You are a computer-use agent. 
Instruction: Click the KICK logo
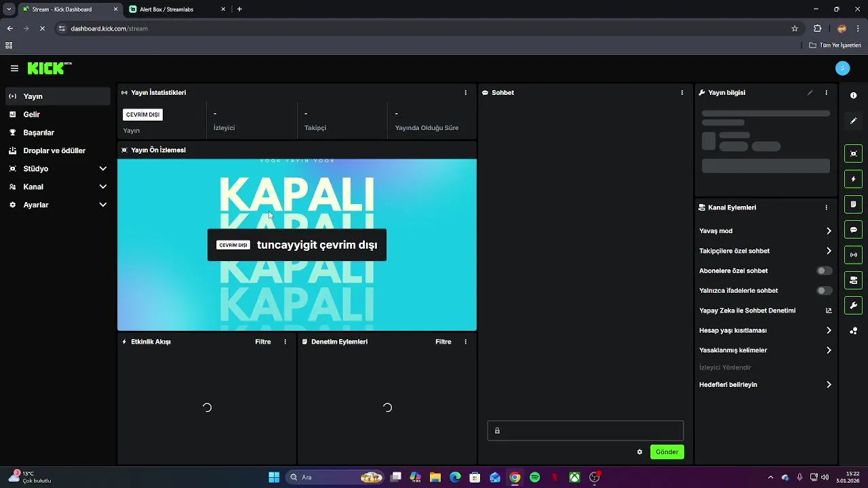pyautogui.click(x=49, y=68)
